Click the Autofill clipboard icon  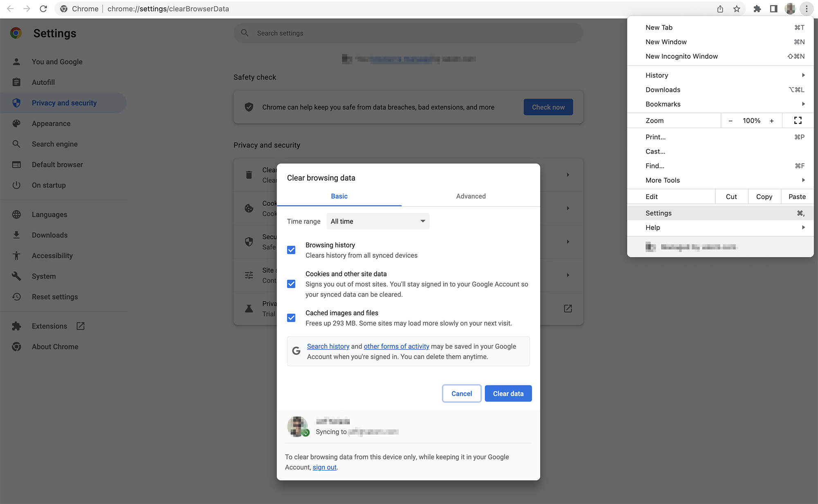(x=16, y=82)
